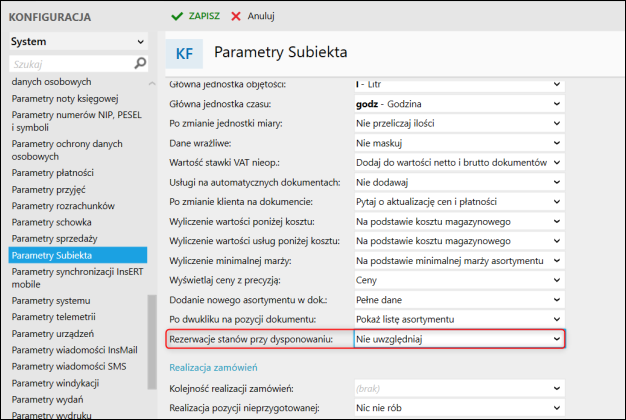Select Parametry schowka entry

click(x=52, y=222)
